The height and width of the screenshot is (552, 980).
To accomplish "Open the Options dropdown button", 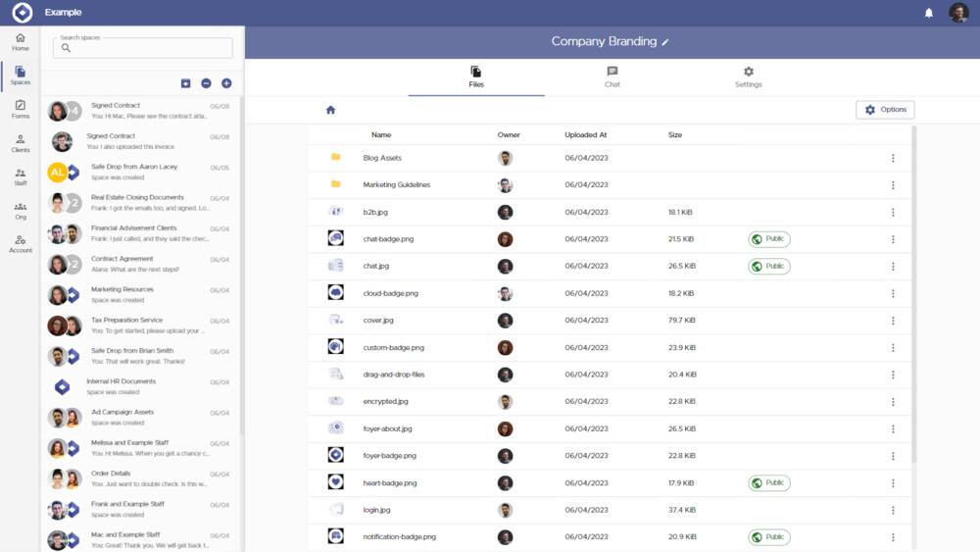I will [x=885, y=110].
